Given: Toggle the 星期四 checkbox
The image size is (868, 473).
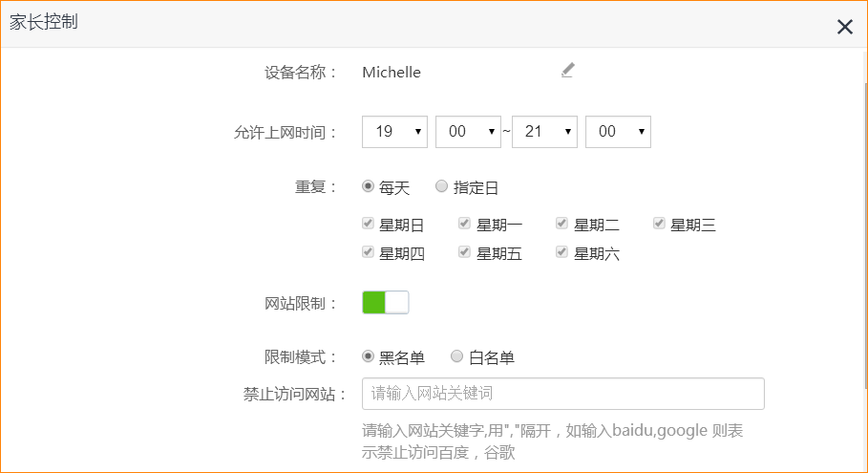Looking at the screenshot, I should (x=369, y=252).
